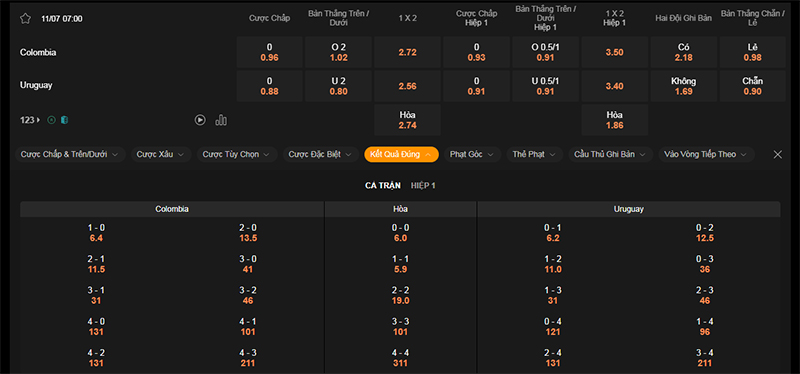Add the match to favorites with the star icon
The image size is (800, 374).
click(26, 19)
